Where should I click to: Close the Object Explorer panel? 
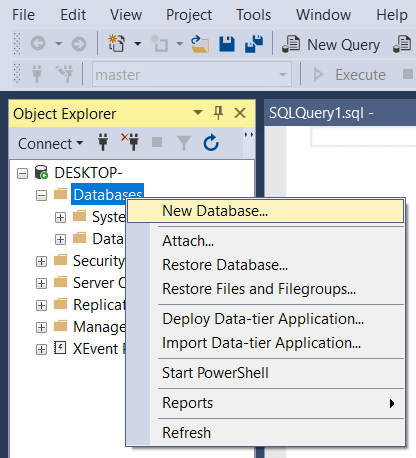(x=240, y=113)
